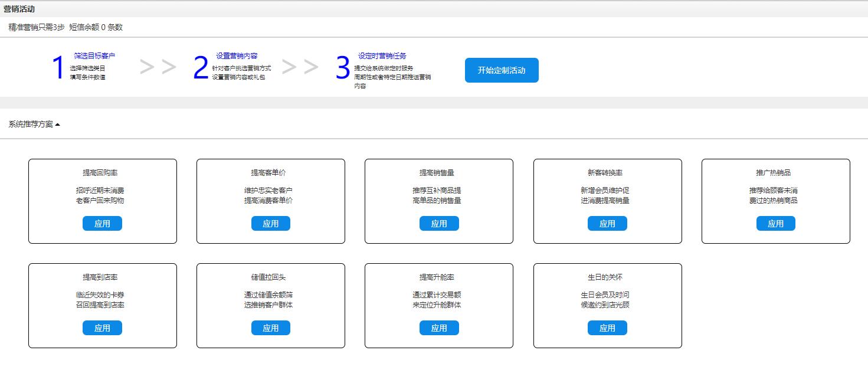Apply the 提高销售量 recommended plan
The width and height of the screenshot is (868, 383).
coord(439,223)
